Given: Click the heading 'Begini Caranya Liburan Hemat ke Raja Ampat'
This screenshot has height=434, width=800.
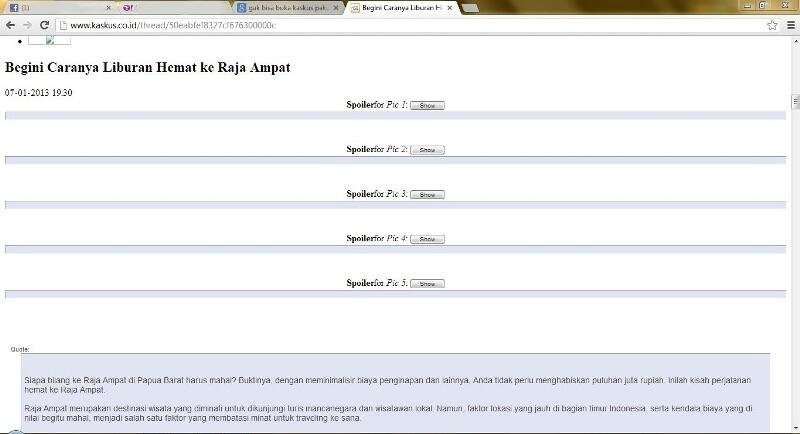Looking at the screenshot, I should [147, 67].
